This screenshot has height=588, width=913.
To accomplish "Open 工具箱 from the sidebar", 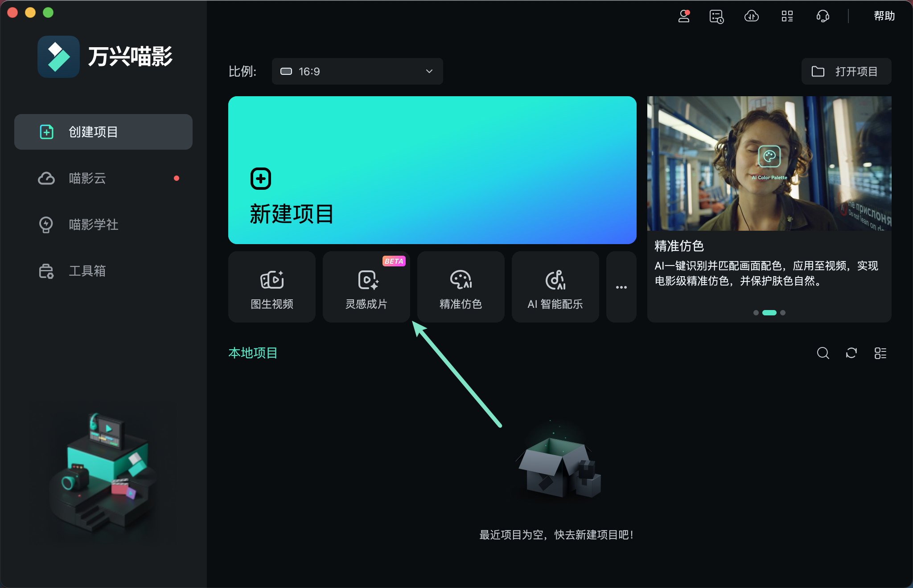I will pyautogui.click(x=87, y=271).
